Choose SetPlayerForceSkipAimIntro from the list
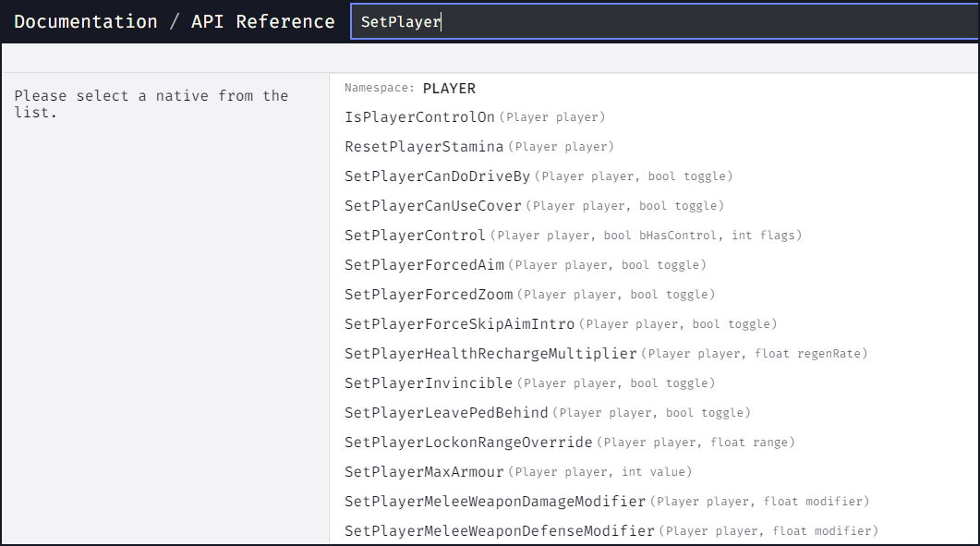Screen dimensions: 980x546 [x=459, y=324]
